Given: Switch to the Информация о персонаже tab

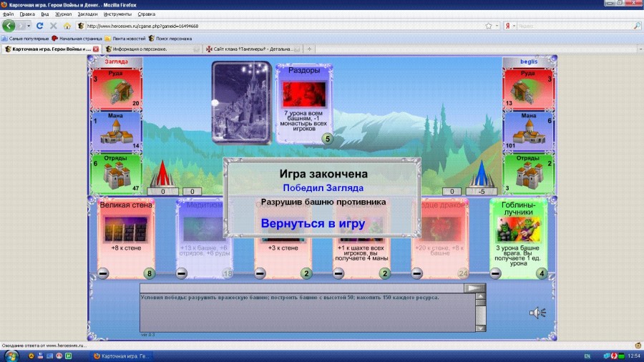Looking at the screenshot, I should (149, 49).
